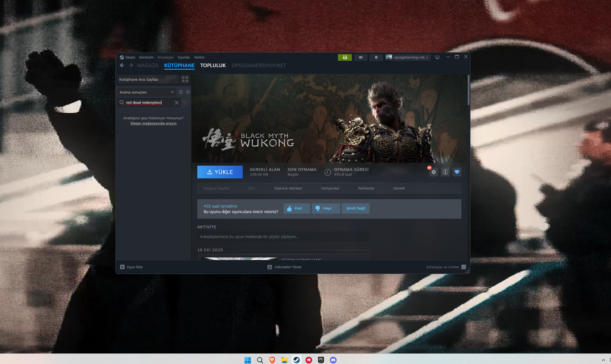Viewport: 611px width, 364px height.
Task: Click the GEREKLİ ALAN 139,56 GB stat
Action: pos(265,172)
